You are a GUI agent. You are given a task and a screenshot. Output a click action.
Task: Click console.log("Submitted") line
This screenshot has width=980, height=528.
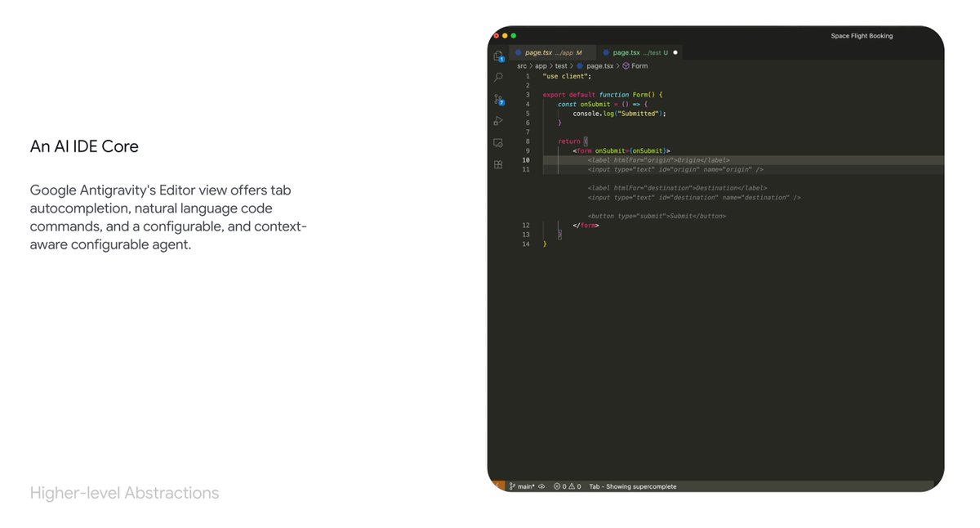(x=619, y=114)
